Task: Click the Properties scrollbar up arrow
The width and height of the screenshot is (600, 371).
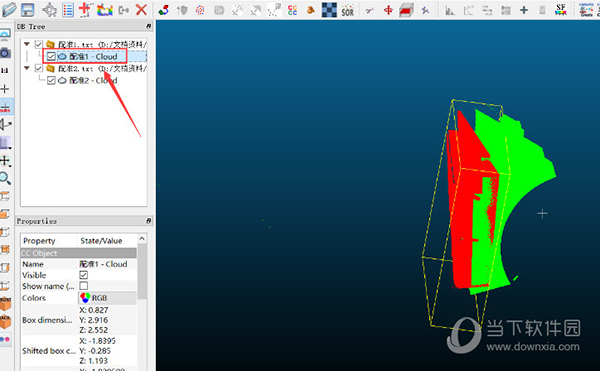Action: [x=142, y=239]
